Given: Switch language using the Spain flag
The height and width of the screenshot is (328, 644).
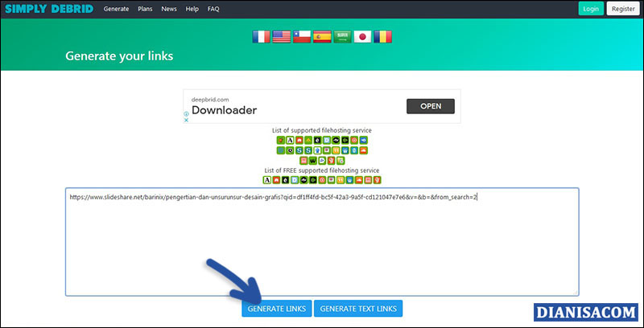Looking at the screenshot, I should (x=322, y=36).
